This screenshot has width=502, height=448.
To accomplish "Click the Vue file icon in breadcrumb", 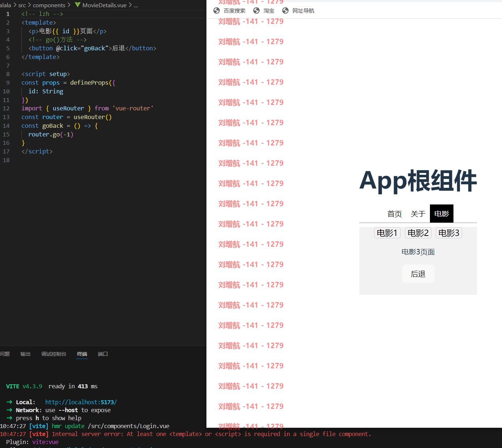I will pos(78,5).
